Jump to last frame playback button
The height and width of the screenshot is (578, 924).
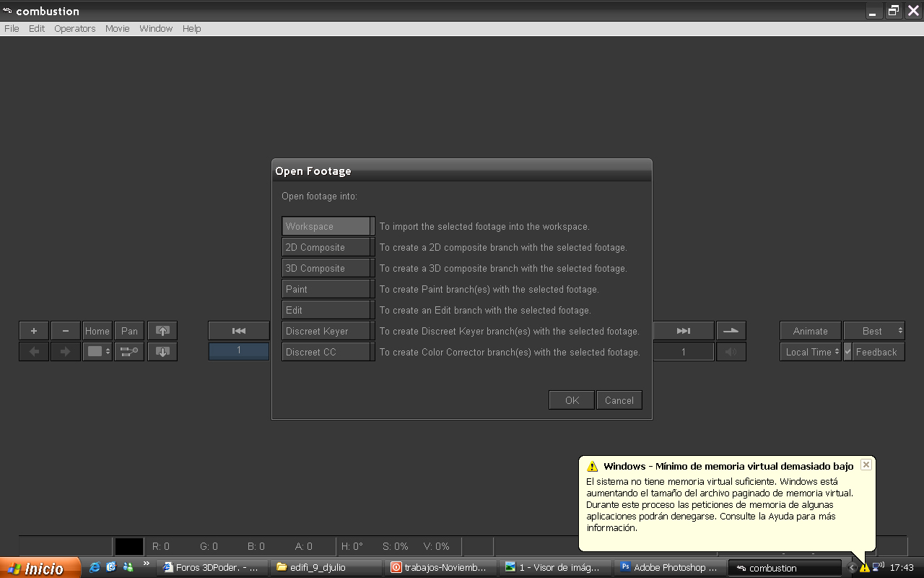coord(684,331)
